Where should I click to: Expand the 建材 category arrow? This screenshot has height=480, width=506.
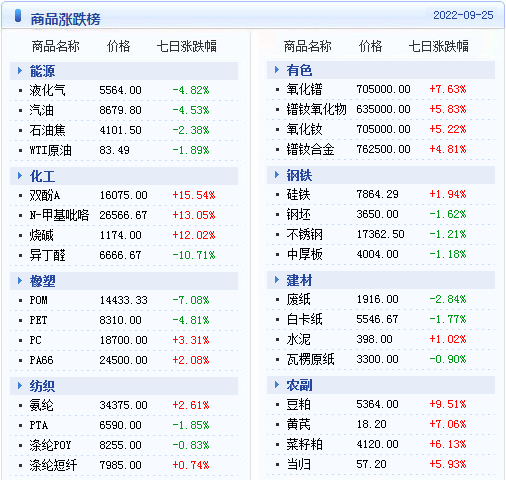coord(277,280)
